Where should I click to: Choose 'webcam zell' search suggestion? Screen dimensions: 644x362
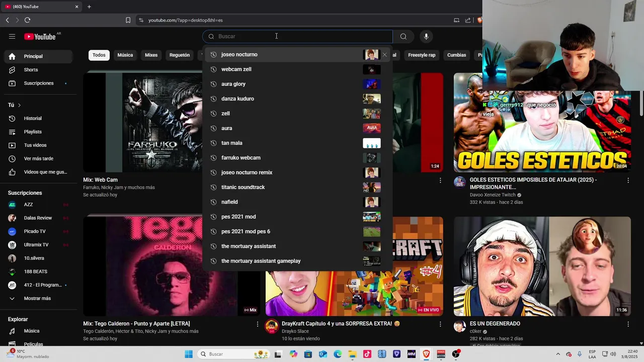[297, 69]
